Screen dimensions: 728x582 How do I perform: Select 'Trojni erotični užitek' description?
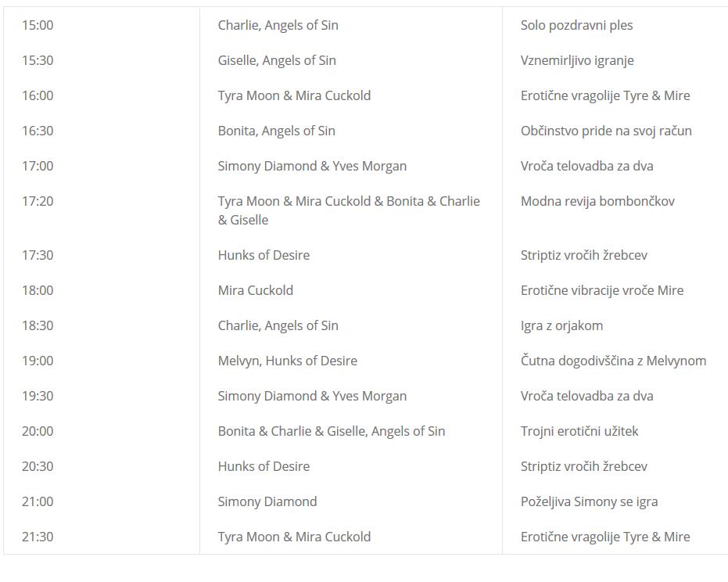579,431
